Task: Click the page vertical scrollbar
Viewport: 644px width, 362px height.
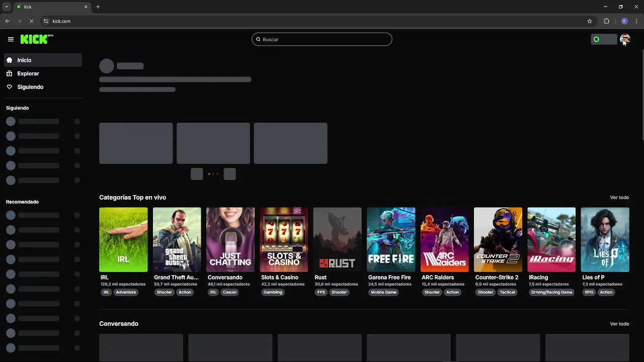Action: click(642, 96)
